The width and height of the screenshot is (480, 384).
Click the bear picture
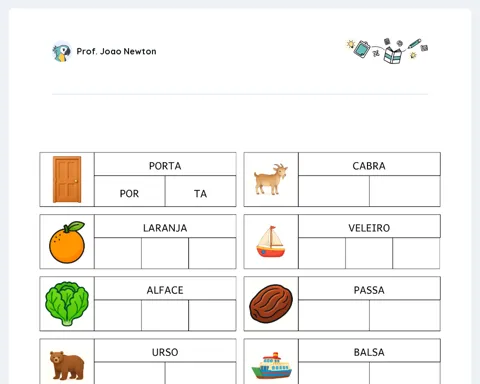(x=67, y=365)
